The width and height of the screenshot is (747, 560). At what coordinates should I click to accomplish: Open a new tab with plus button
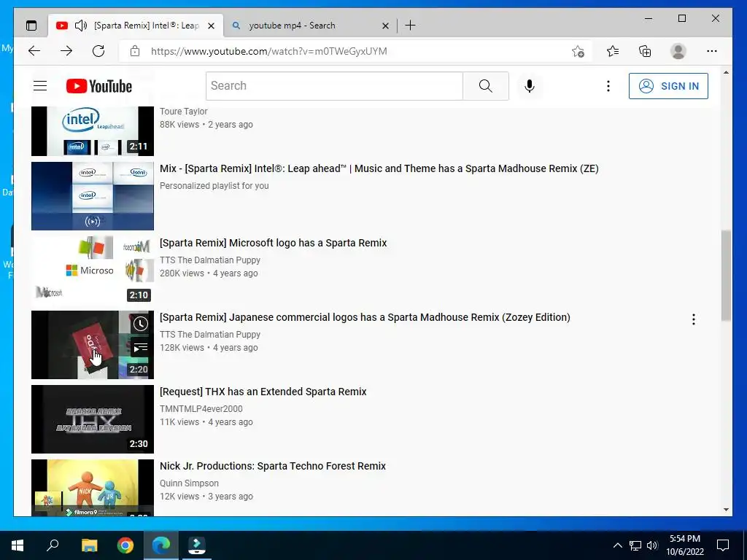pyautogui.click(x=410, y=26)
